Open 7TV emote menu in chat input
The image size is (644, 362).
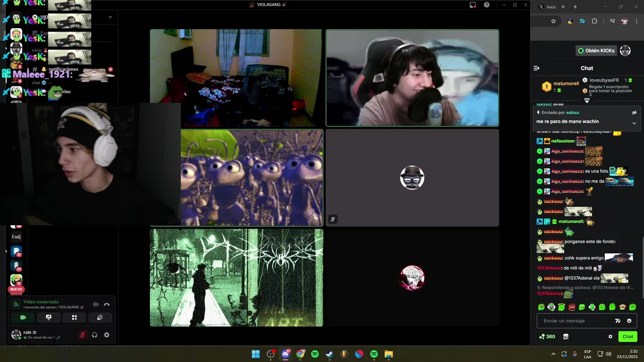click(x=618, y=321)
